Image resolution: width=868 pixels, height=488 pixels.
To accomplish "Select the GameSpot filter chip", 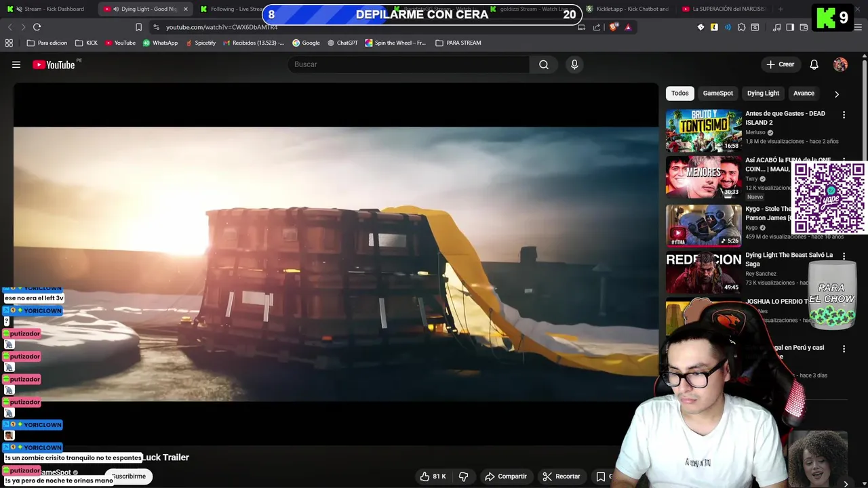I will [717, 94].
